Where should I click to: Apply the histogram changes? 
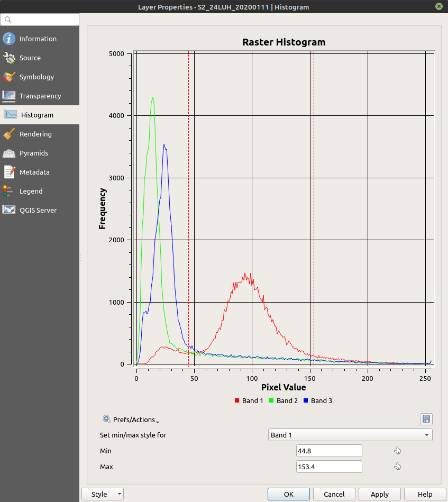click(379, 494)
